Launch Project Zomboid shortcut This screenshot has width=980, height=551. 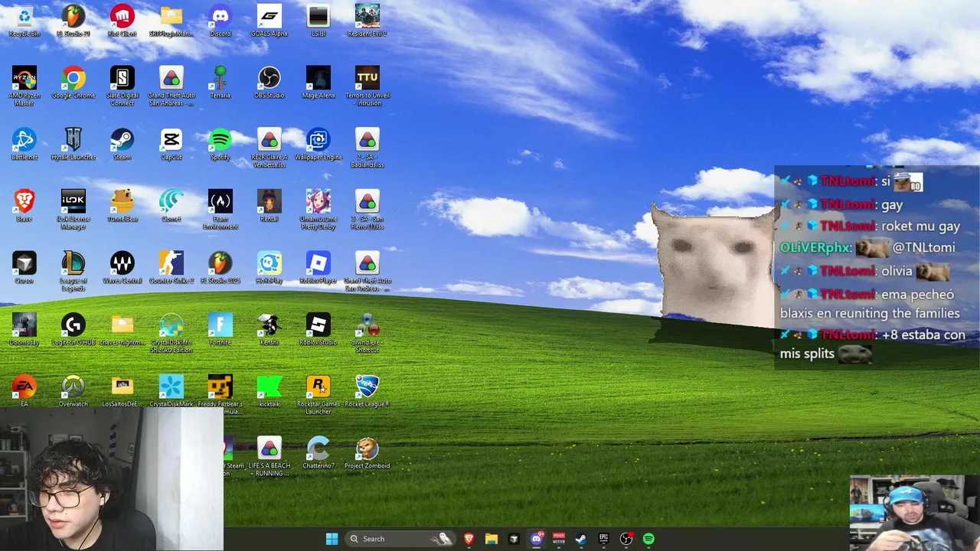click(367, 453)
